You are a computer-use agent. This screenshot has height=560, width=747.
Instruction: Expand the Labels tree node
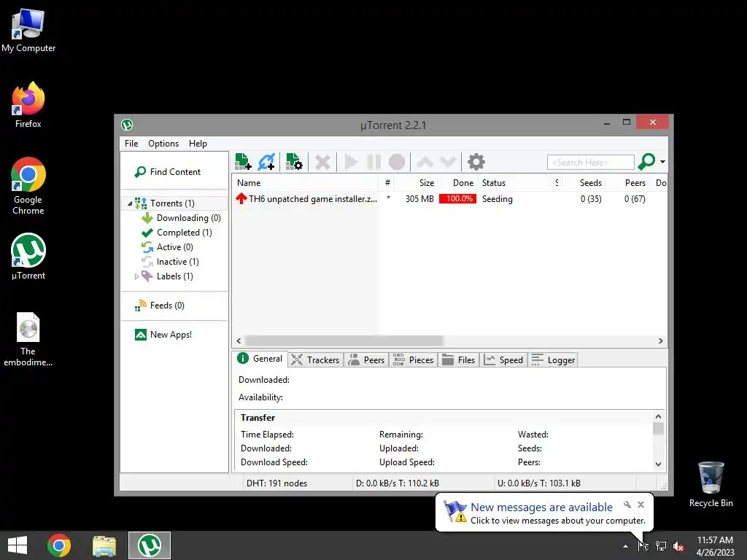(136, 276)
